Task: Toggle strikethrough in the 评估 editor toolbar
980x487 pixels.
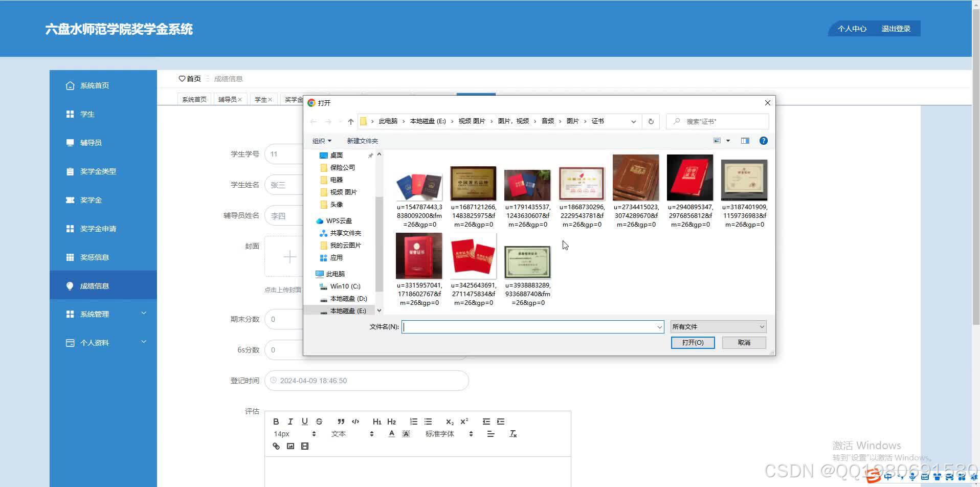Action: click(319, 422)
